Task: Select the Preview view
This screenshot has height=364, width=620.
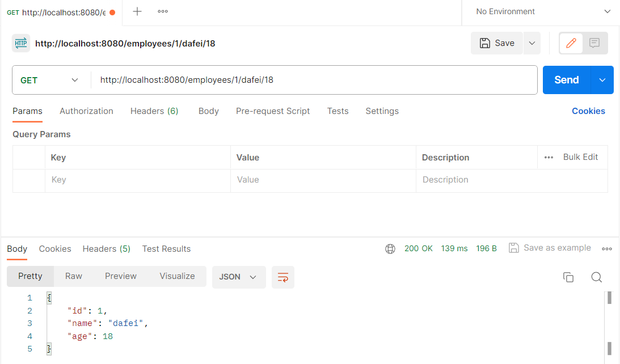Action: 121,276
